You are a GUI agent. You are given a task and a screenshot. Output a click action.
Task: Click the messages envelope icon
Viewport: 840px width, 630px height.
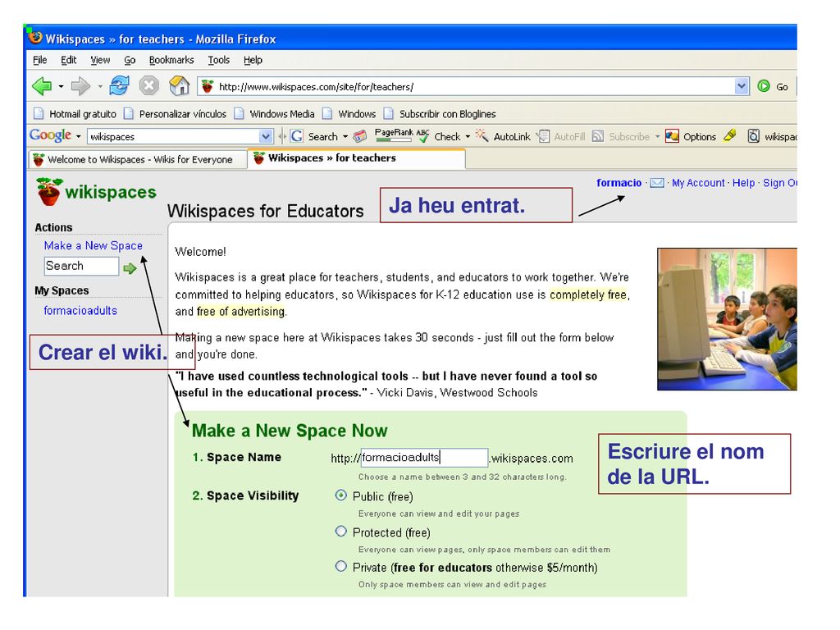click(657, 183)
